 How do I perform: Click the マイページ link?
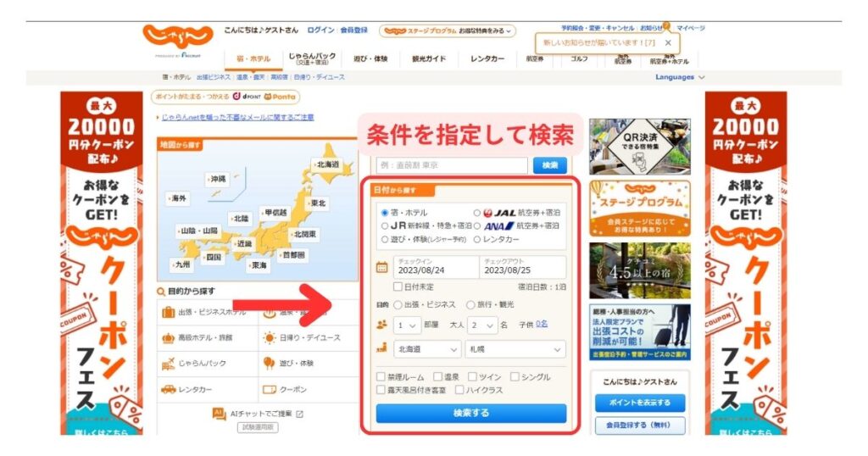coord(690,28)
